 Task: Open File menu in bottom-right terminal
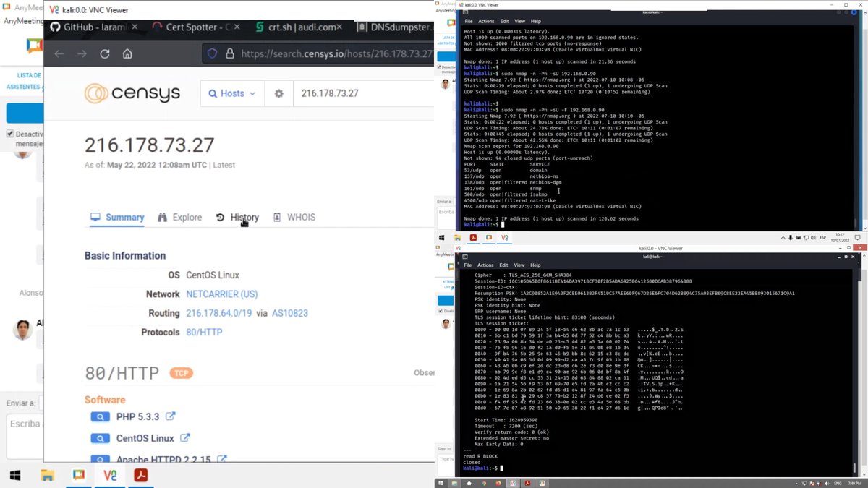click(468, 265)
